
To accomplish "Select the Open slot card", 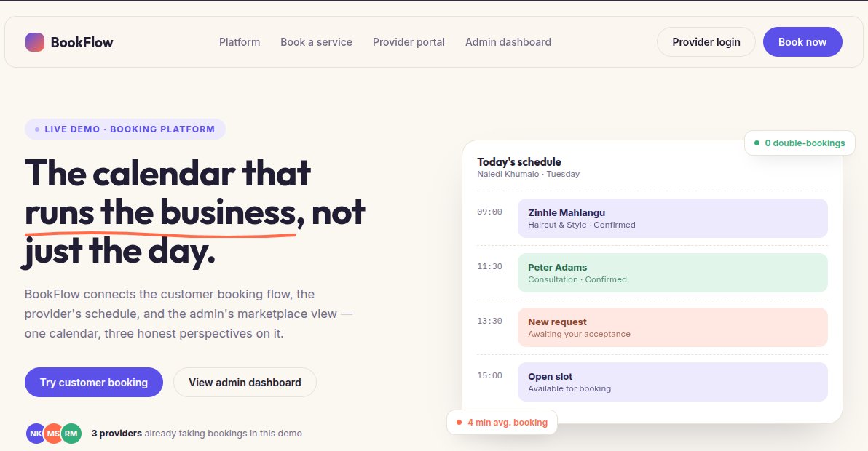I will coord(673,382).
